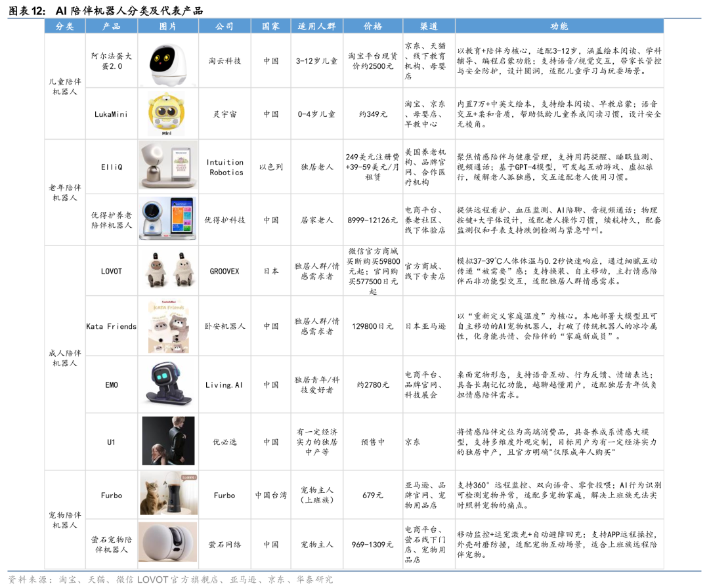
Task: Click the 适用人群 column header
Action: coord(316,26)
